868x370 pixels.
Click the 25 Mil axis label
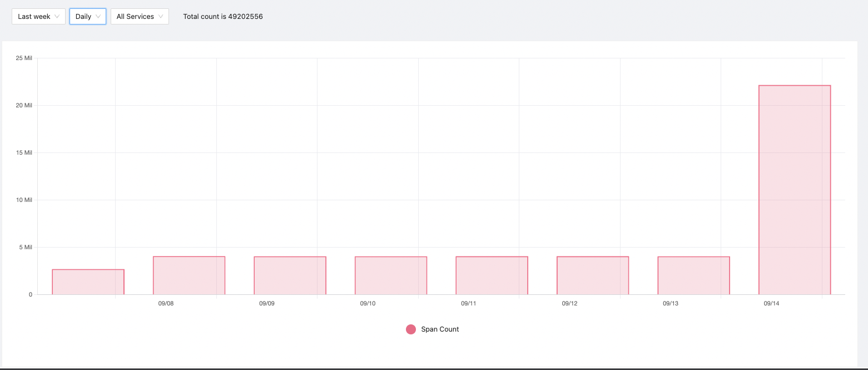24,58
